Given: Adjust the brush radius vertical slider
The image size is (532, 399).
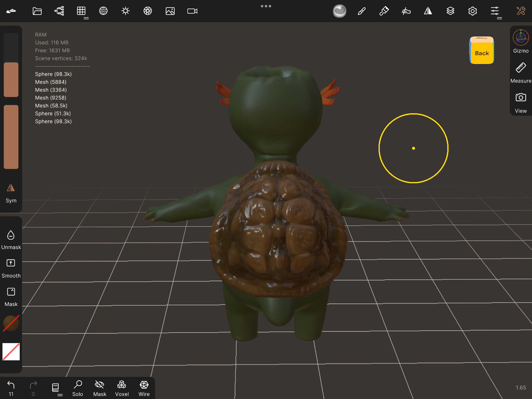Looking at the screenshot, I should coord(11,65).
